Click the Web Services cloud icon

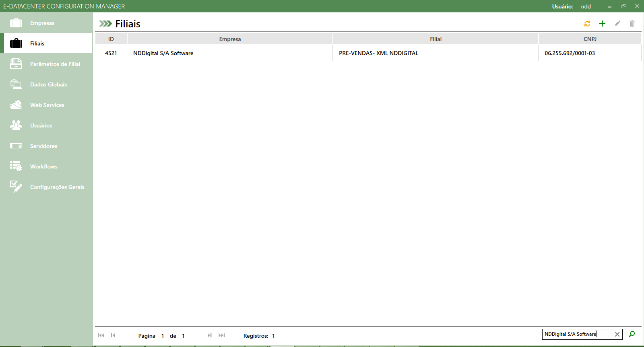(x=16, y=105)
